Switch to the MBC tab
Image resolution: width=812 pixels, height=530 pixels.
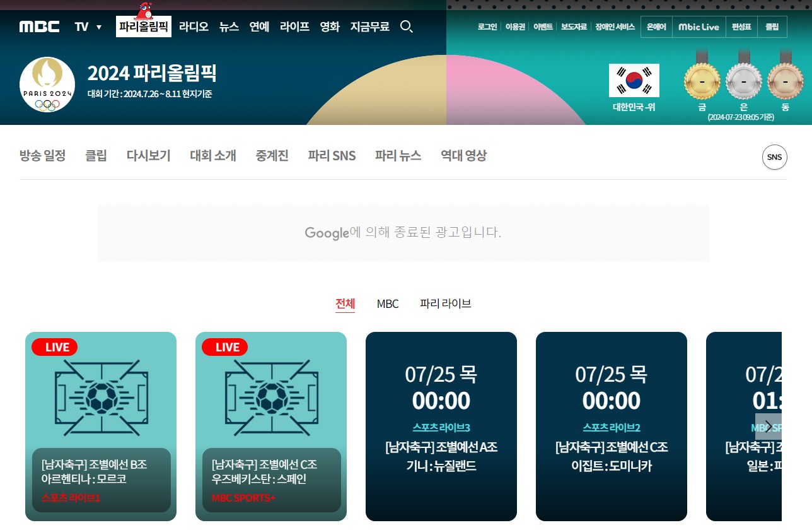click(388, 303)
